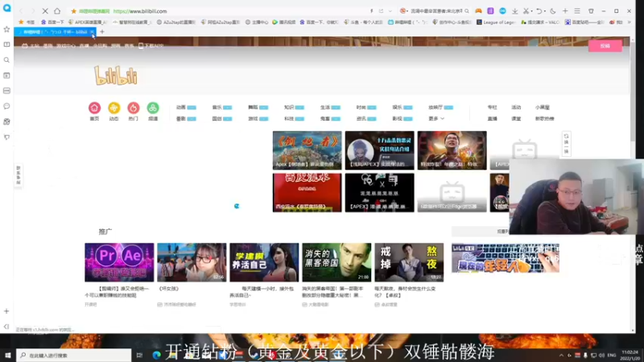Open the 戒掉熬夜 video thumbnail

409,262
